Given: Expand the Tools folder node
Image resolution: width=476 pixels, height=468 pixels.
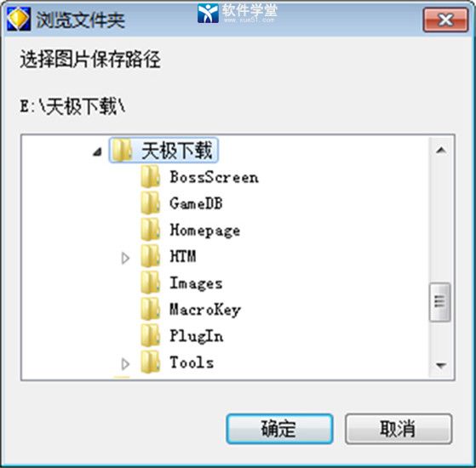Looking at the screenshot, I should coord(125,364).
